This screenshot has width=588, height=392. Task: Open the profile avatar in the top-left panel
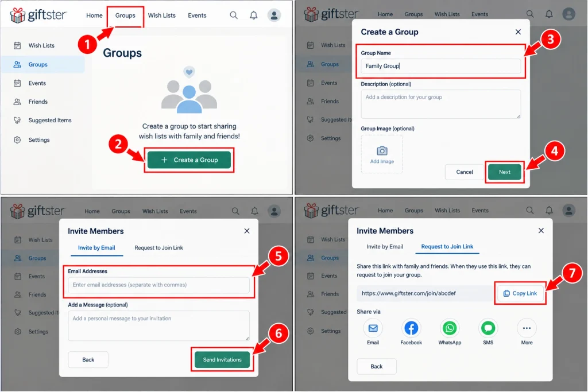[274, 15]
